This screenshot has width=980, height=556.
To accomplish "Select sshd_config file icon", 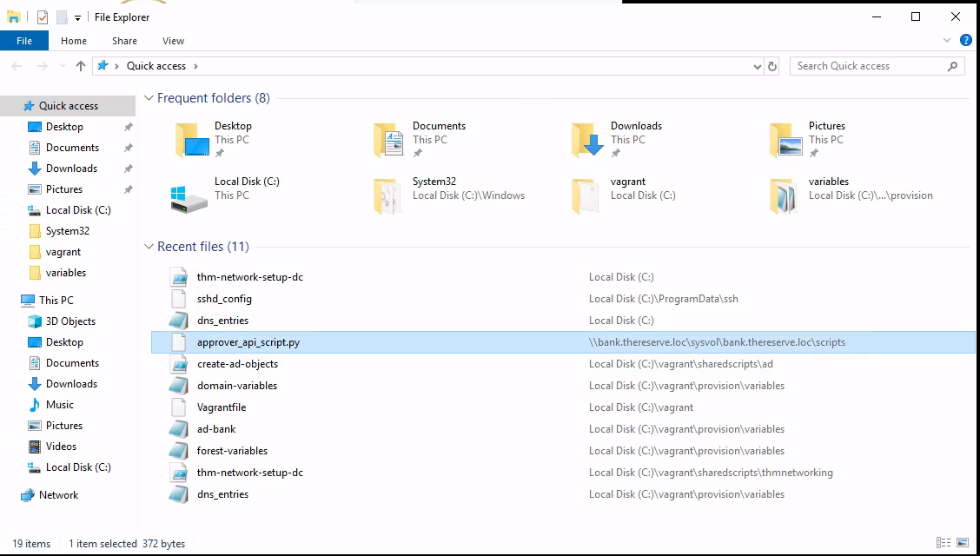I will [179, 299].
